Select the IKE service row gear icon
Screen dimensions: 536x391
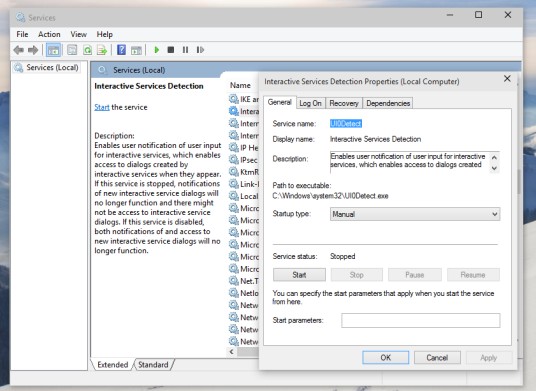pos(234,99)
